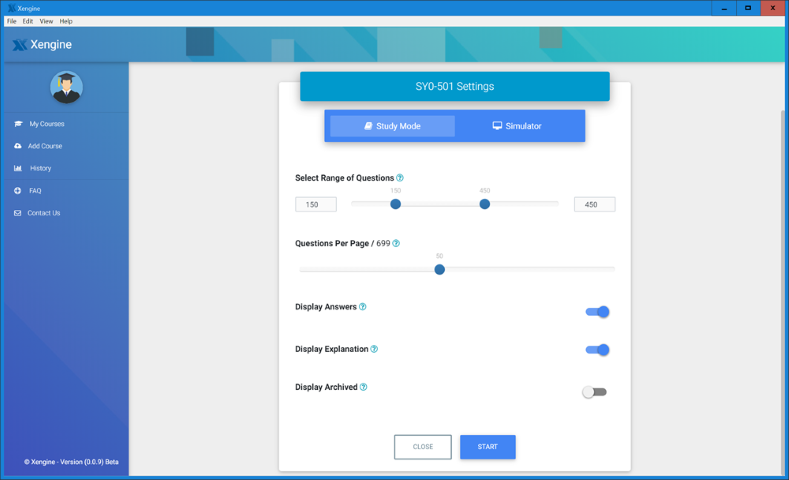Viewport: 789px width, 480px height.
Task: Click the Add Course cloud icon
Action: tap(18, 146)
